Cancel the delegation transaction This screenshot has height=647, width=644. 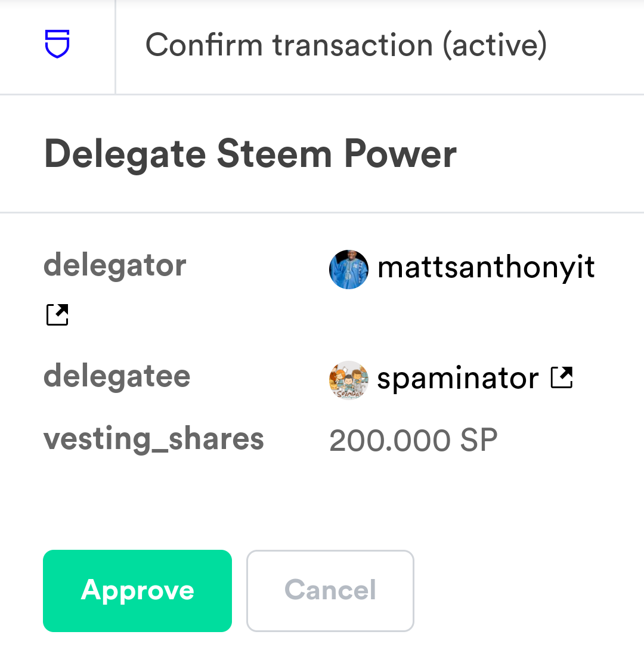point(330,590)
